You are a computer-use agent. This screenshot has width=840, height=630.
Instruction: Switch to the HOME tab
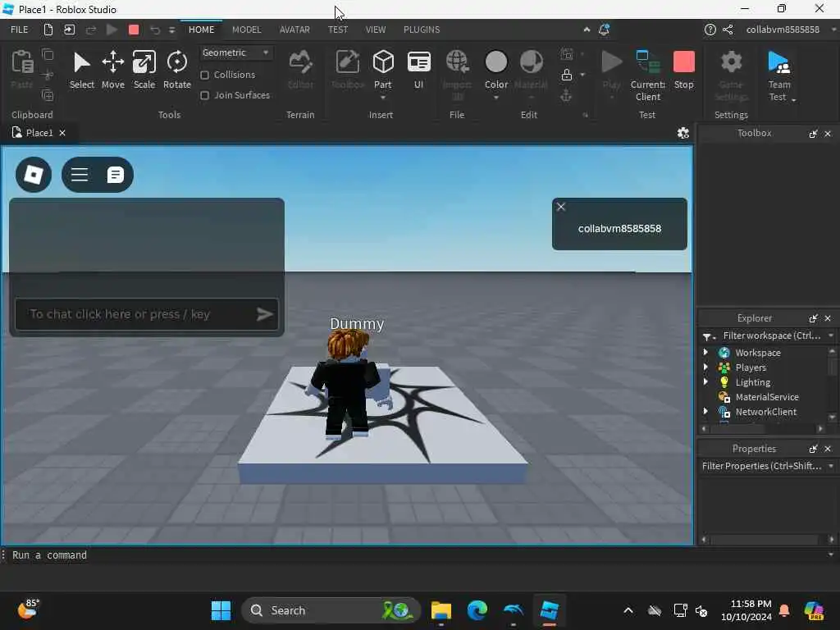pyautogui.click(x=202, y=30)
